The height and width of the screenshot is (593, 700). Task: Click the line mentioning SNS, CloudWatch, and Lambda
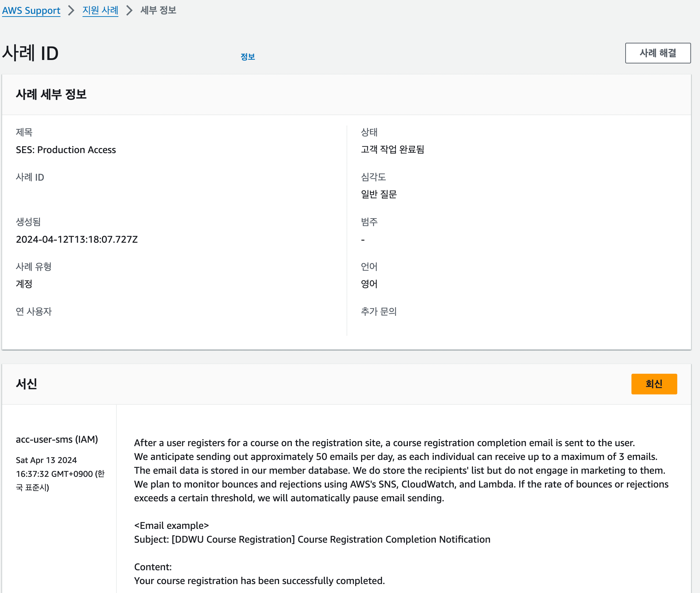[401, 484]
